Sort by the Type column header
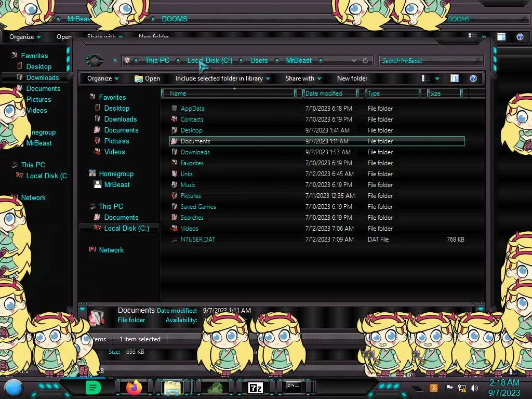Screen dimensions: 532x399 click(x=392, y=94)
